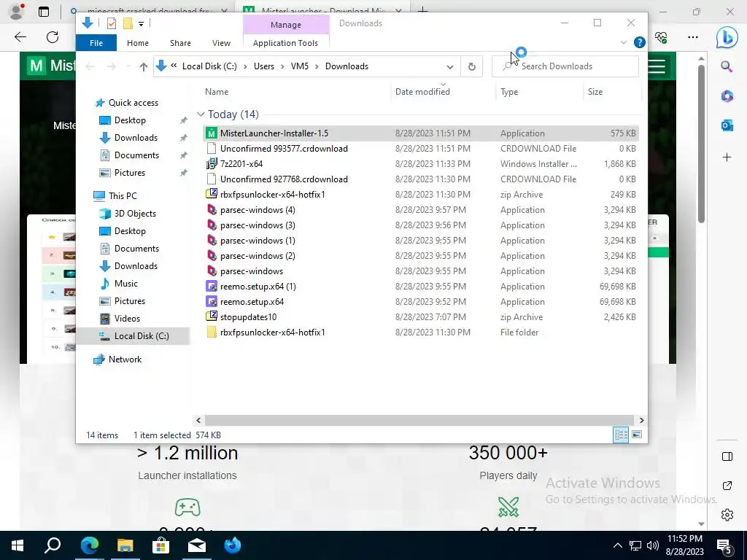The width and height of the screenshot is (747, 560).
Task: Select rbxfpsunlocker-x64-hotfix1 folder icon
Action: tap(211, 332)
